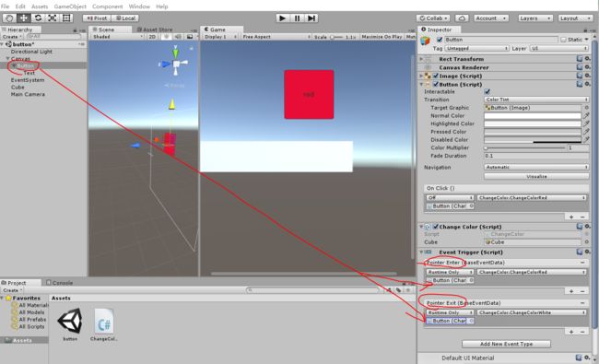
Task: Adjust the Color Multiplier slider
Action: 524,147
